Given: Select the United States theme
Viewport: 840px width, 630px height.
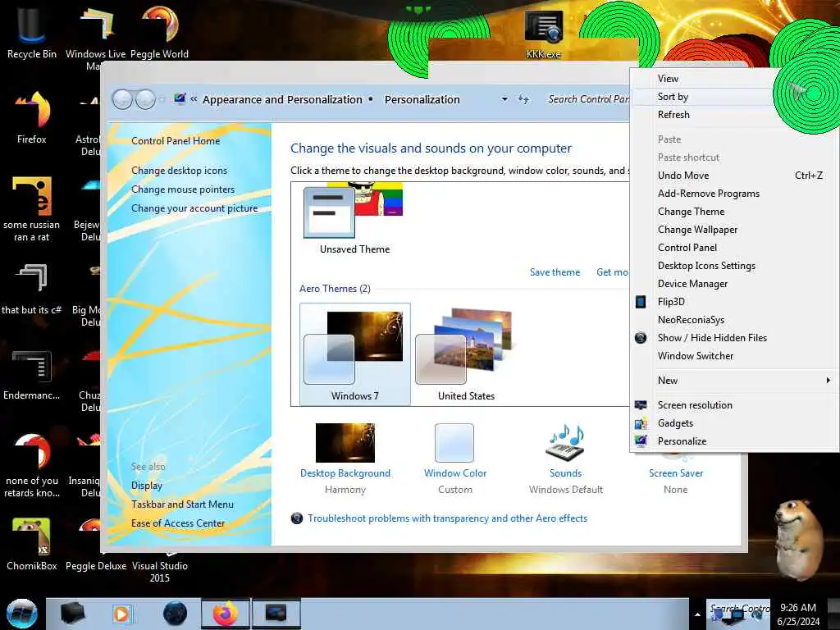Looking at the screenshot, I should click(466, 354).
